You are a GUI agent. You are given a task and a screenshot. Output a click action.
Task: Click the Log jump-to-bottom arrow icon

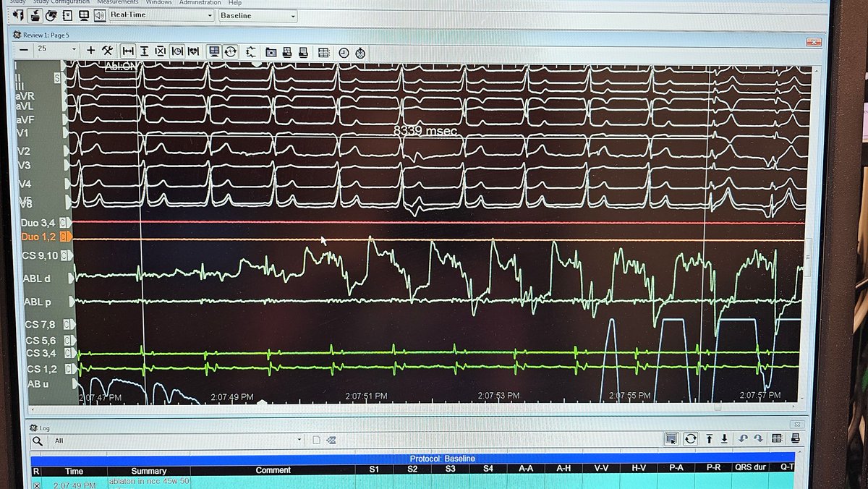click(723, 438)
